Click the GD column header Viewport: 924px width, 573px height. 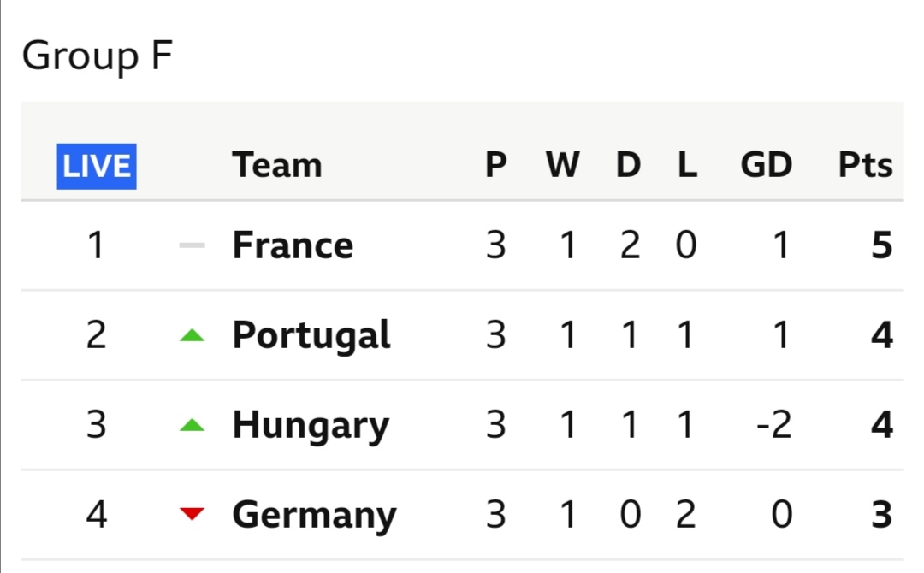pyautogui.click(x=766, y=165)
